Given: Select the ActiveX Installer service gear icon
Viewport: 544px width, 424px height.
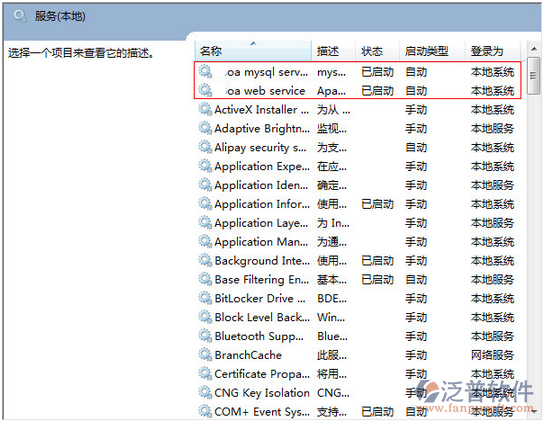Looking at the screenshot, I should point(205,110).
